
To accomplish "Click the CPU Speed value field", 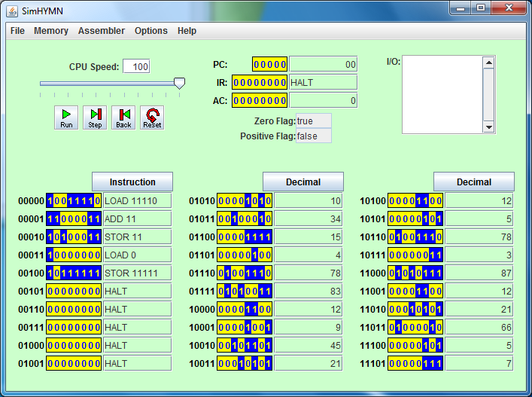I will click(136, 66).
